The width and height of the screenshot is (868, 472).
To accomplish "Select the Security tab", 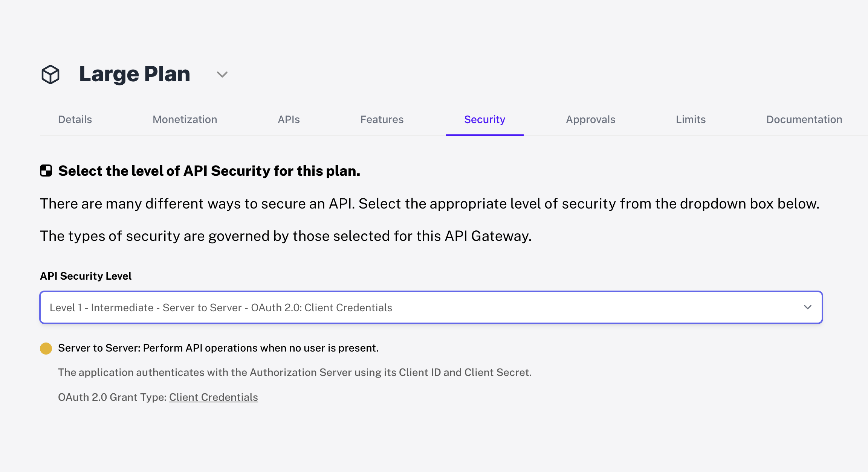I will click(484, 119).
